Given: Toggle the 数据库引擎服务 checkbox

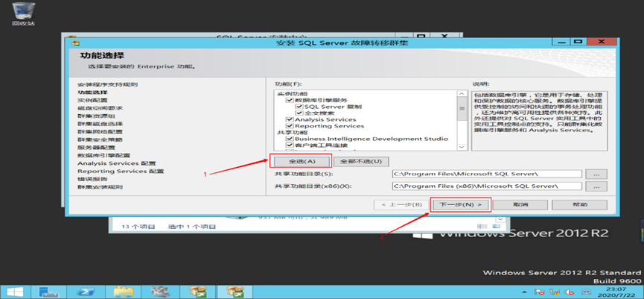Looking at the screenshot, I should pos(290,100).
